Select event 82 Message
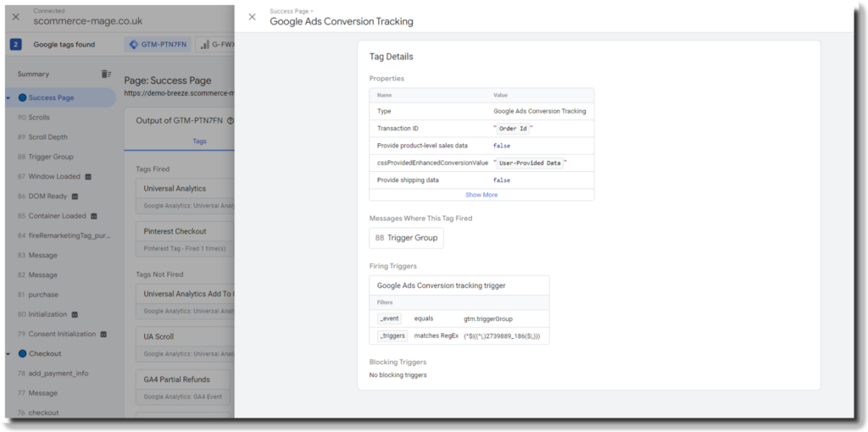The width and height of the screenshot is (868, 432). click(x=37, y=275)
